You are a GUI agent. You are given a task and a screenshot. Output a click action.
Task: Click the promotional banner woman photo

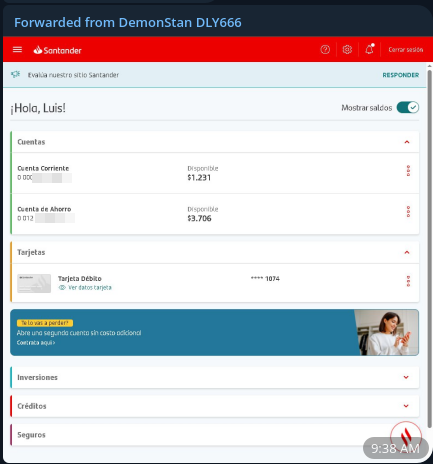pos(386,332)
